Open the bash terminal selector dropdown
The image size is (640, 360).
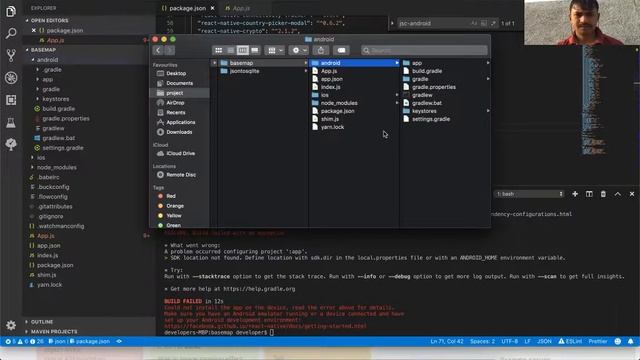coord(529,194)
